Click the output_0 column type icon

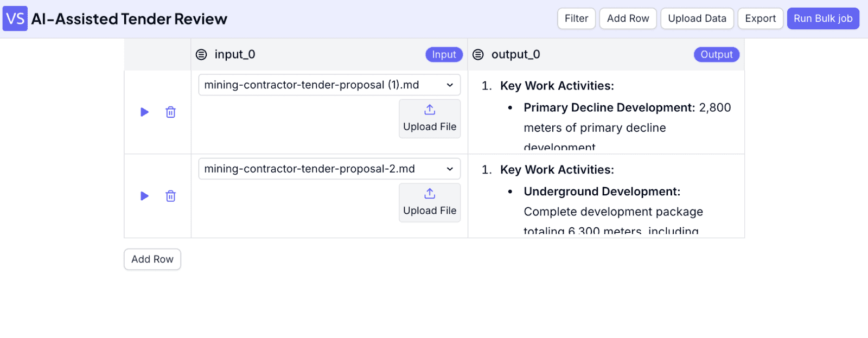coord(478,54)
